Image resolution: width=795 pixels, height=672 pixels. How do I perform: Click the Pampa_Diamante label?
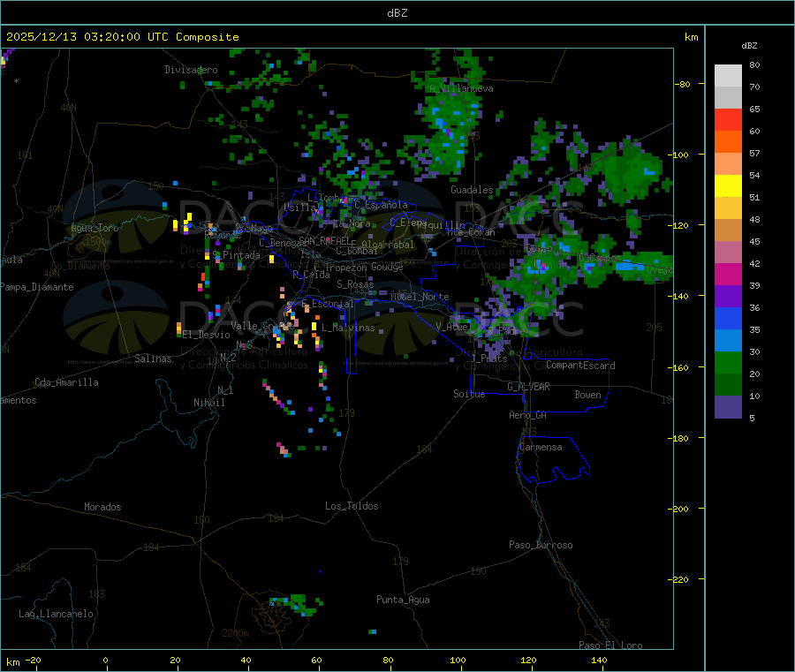point(37,287)
